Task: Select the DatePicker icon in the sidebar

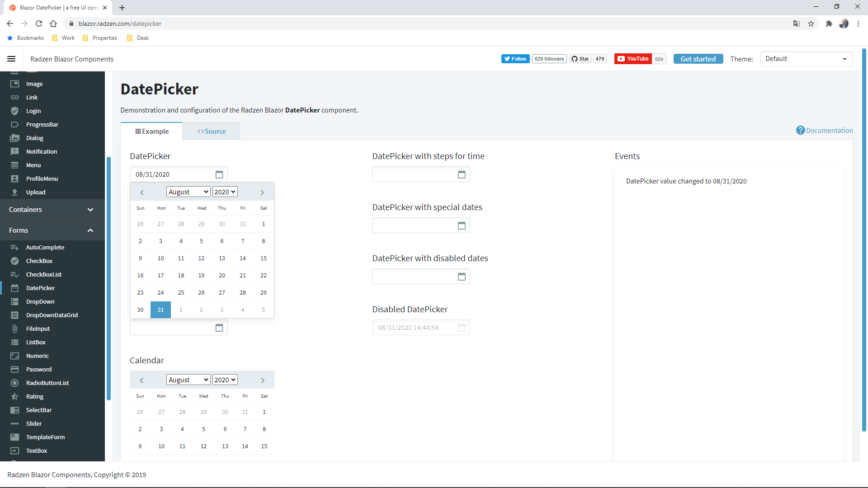Action: pos(15,288)
